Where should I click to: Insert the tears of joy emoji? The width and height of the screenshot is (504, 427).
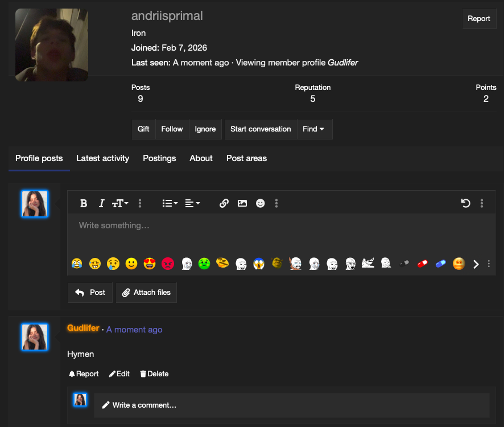(x=77, y=264)
